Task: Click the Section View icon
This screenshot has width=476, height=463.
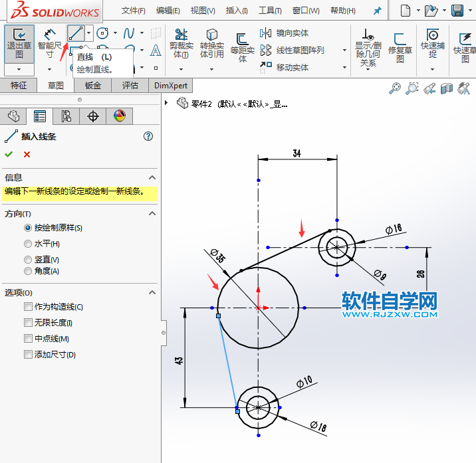Action: [x=447, y=88]
